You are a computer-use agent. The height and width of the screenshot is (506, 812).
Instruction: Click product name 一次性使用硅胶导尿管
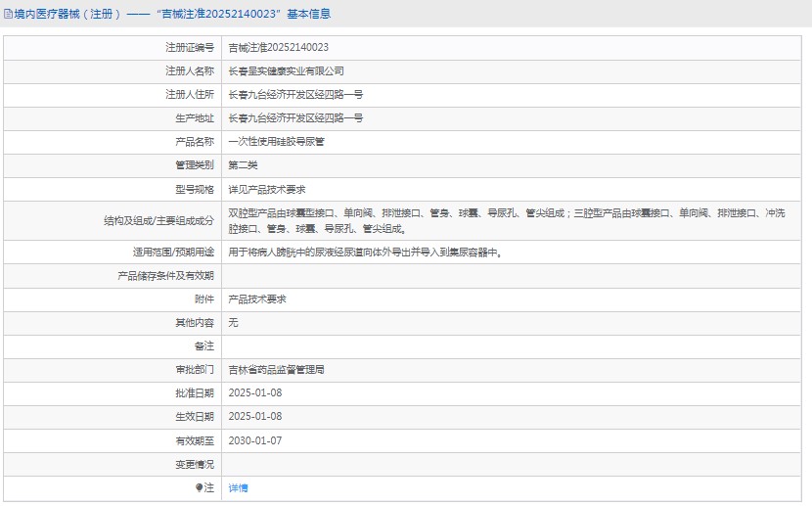tap(276, 141)
